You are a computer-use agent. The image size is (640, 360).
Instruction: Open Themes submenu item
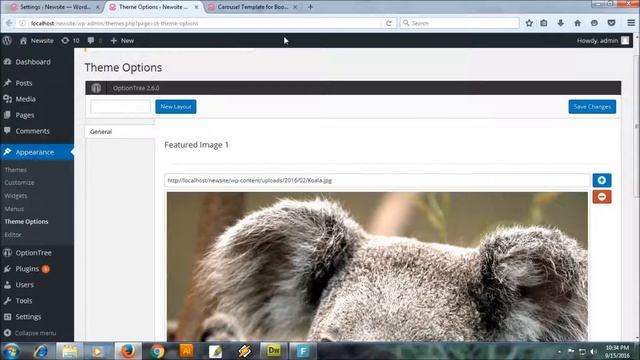16,170
